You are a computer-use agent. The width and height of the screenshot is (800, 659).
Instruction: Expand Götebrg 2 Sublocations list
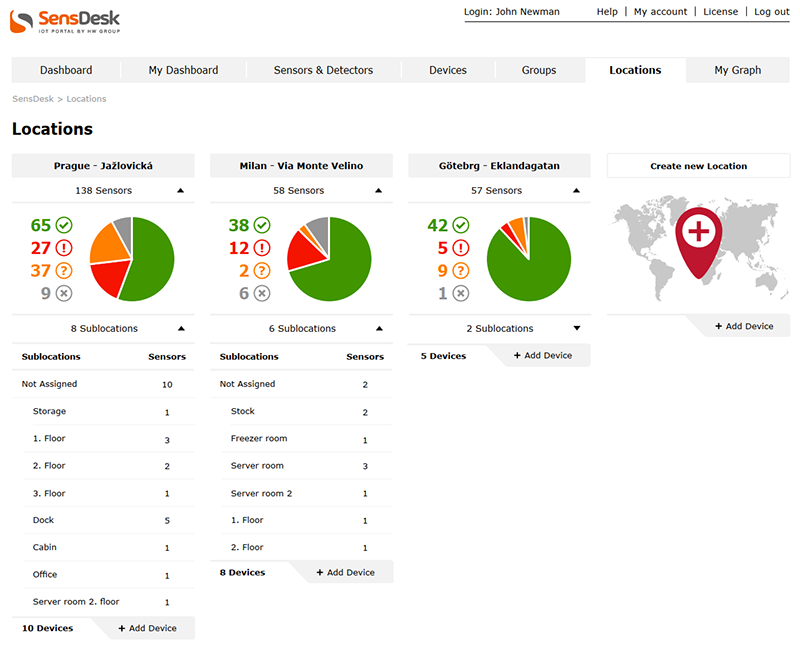pyautogui.click(x=577, y=328)
